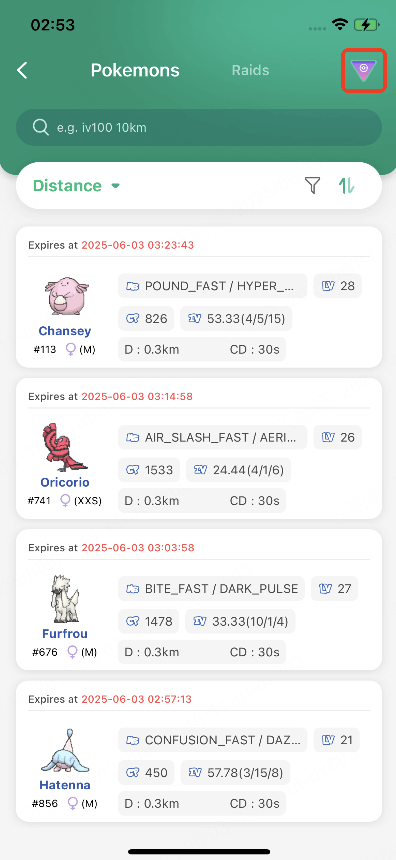Select the Pokemons tab
This screenshot has height=860, width=396.
(135, 70)
